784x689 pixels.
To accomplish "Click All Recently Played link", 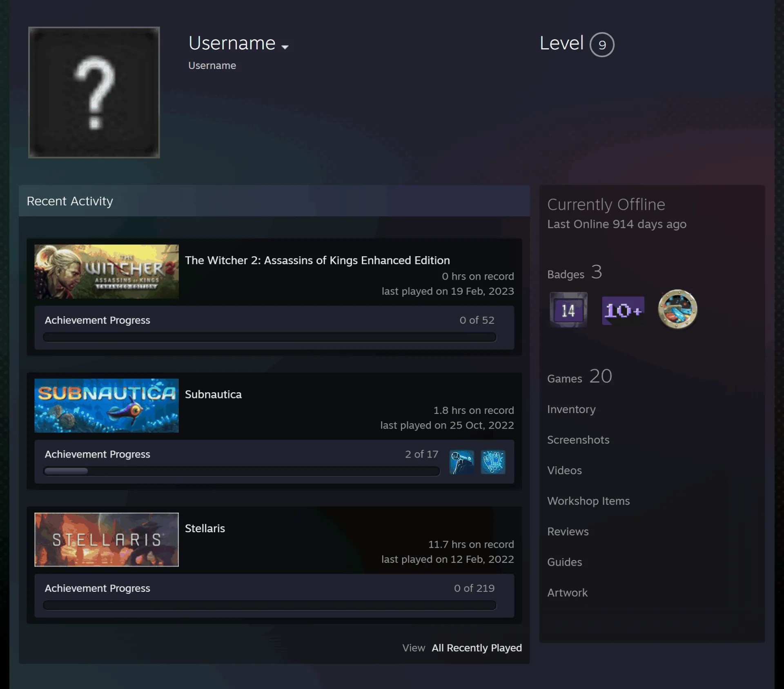I will tap(477, 648).
